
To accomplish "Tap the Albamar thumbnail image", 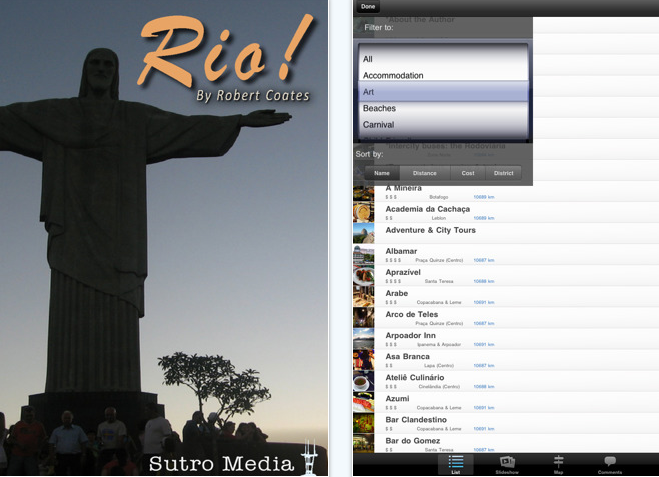I will point(364,254).
